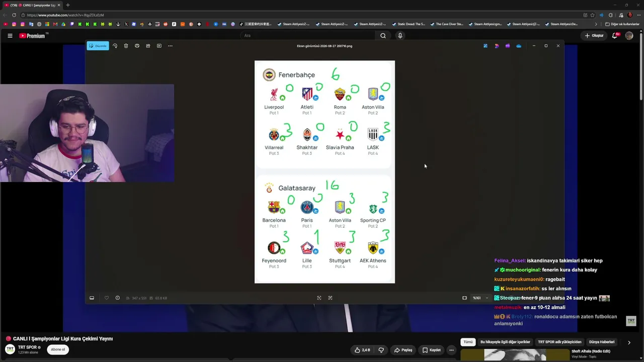The height and width of the screenshot is (362, 644).
Task: Show file info in Photos viewer
Action: pyautogui.click(x=117, y=298)
